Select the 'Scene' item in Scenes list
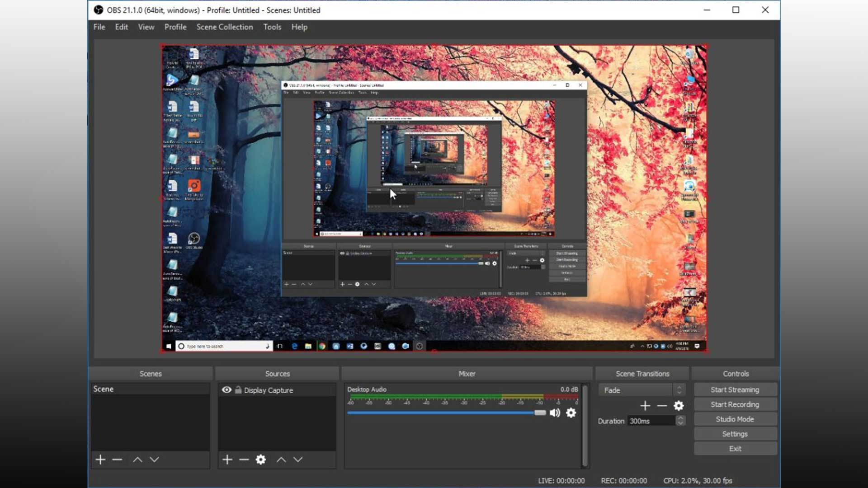Screen dimensions: 868x488 (150, 389)
